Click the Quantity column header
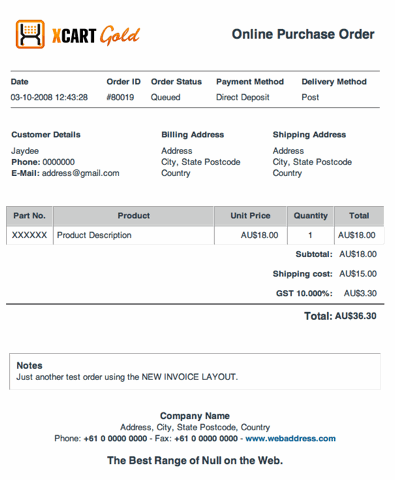 coord(311,216)
